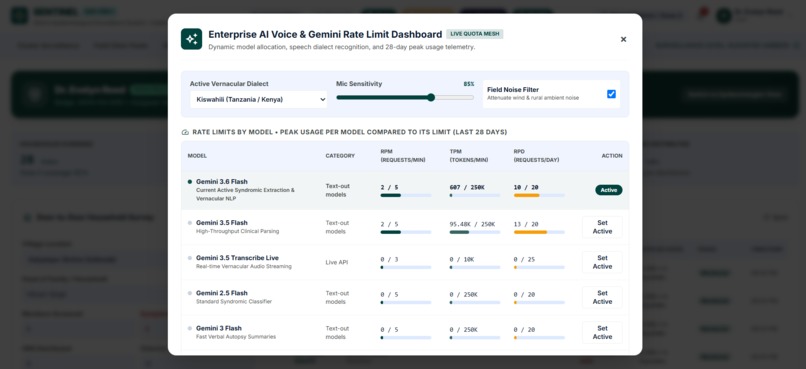Click the LIVE QUOTA MESH badge
Screen dimensions: 806x369
[x=475, y=34]
